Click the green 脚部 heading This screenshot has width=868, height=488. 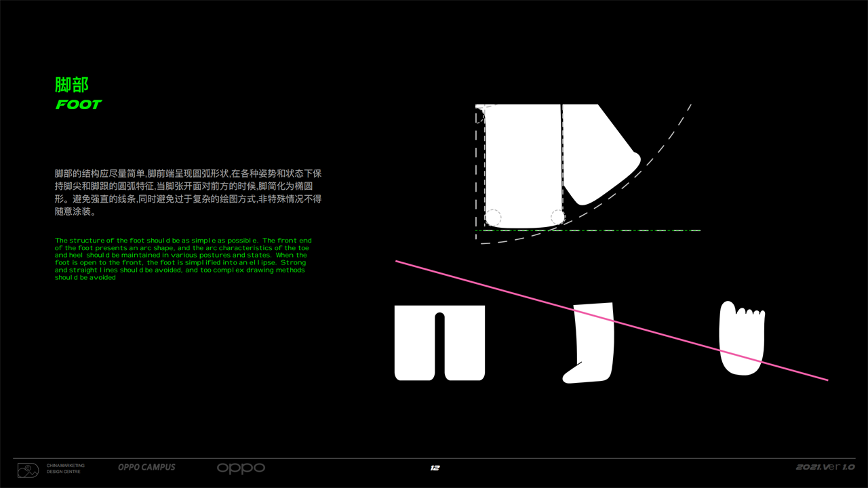tap(72, 85)
